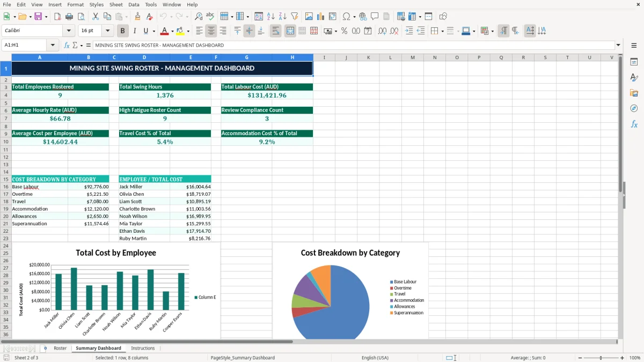644x362 pixels.
Task: Click the formula input line
Action: click(x=354, y=45)
